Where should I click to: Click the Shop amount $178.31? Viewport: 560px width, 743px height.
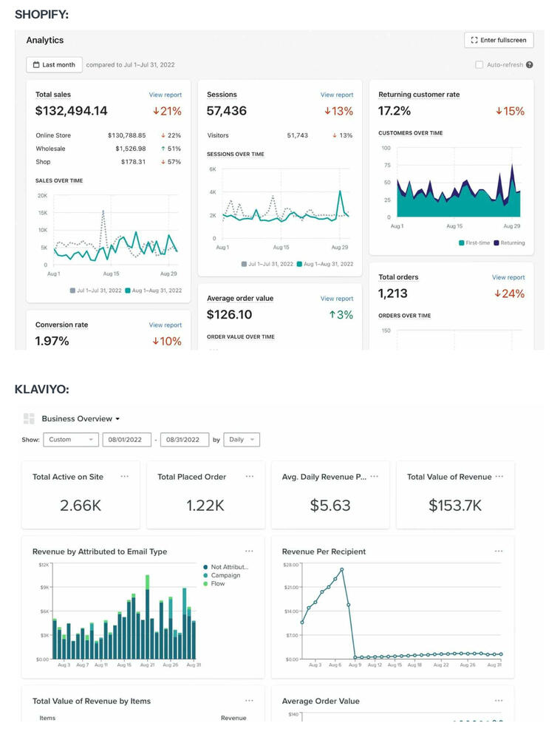[x=134, y=162]
